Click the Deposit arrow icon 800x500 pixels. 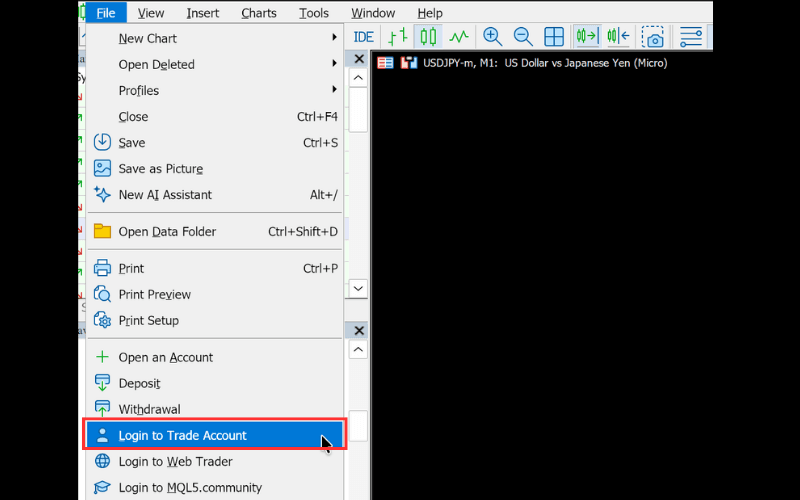102,383
